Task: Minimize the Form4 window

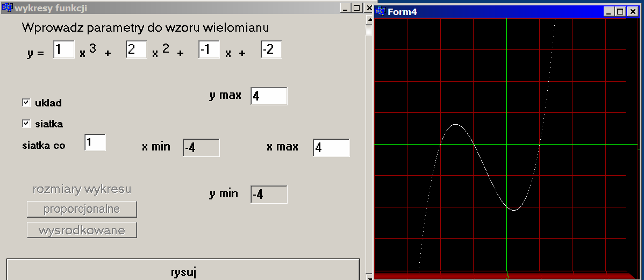Action: [x=609, y=11]
